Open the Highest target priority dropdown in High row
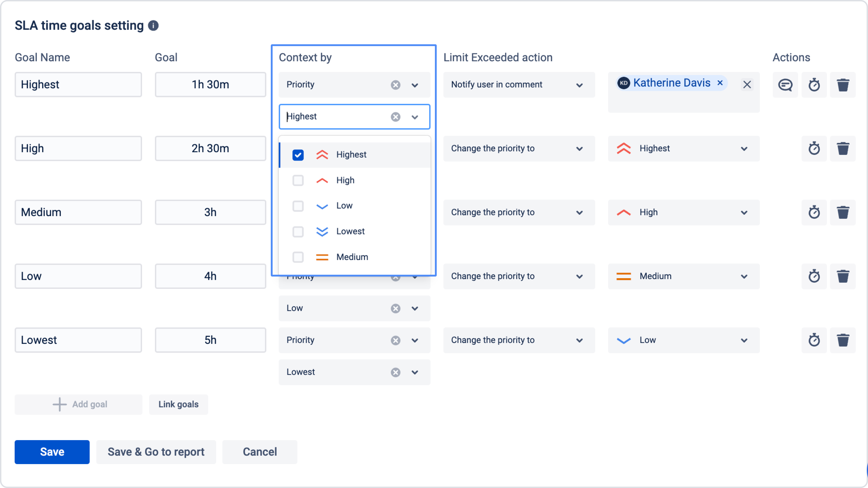868x488 pixels. pyautogui.click(x=744, y=149)
